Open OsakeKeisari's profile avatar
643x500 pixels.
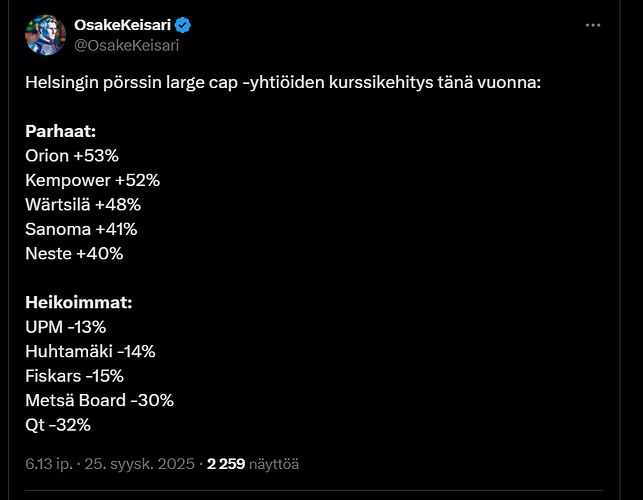(x=45, y=35)
